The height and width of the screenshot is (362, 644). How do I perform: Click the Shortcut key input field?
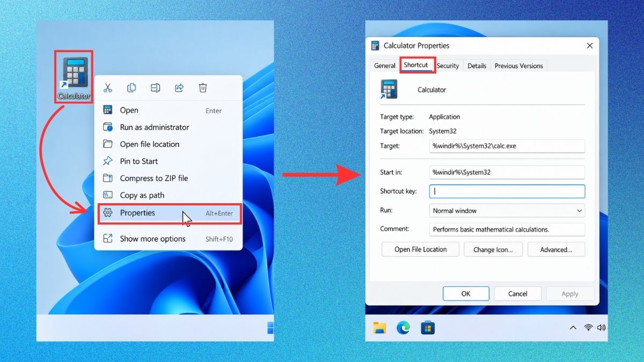pos(507,191)
